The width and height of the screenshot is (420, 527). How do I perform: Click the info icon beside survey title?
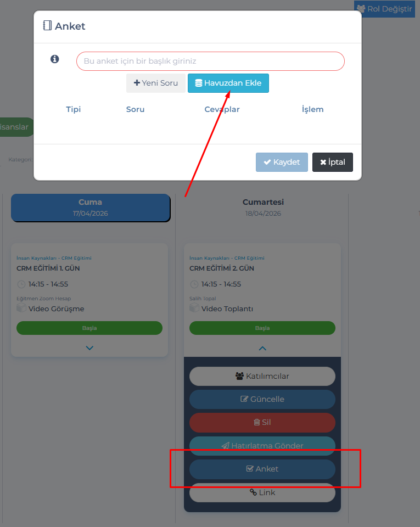click(55, 59)
